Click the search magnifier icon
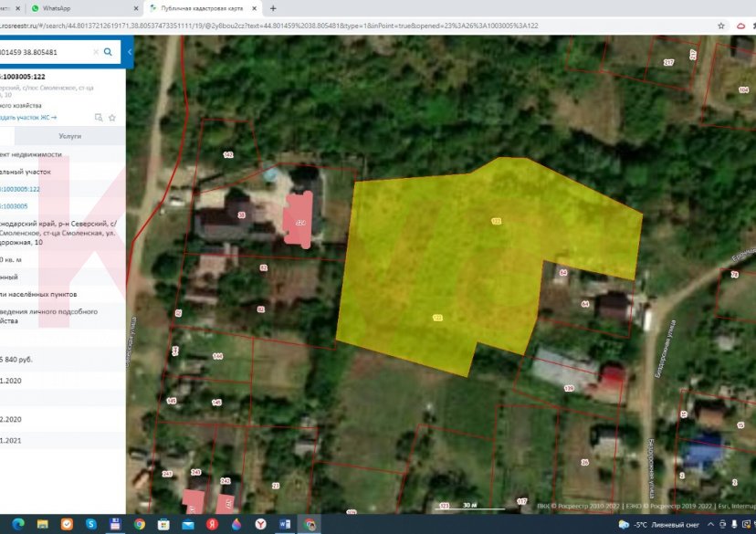The image size is (756, 534). [x=109, y=52]
